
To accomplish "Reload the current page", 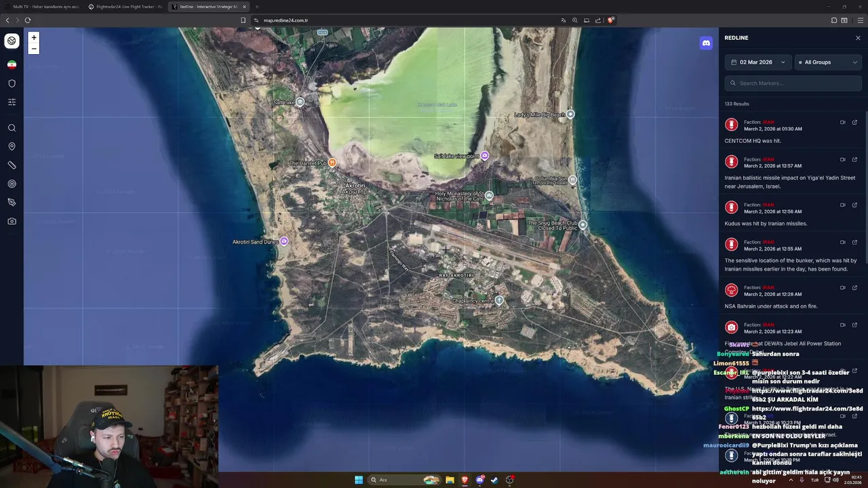I will point(28,20).
